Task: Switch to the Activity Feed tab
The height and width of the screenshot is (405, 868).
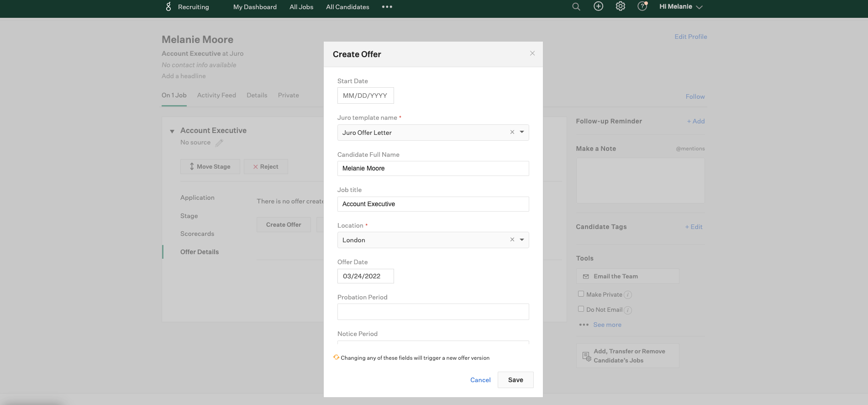Action: 216,95
